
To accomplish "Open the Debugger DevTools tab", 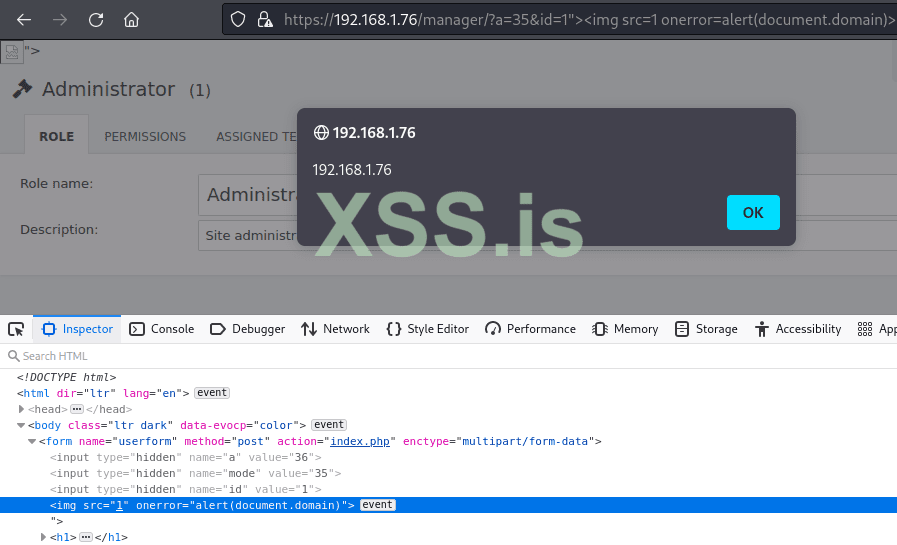I will click(x=247, y=329).
